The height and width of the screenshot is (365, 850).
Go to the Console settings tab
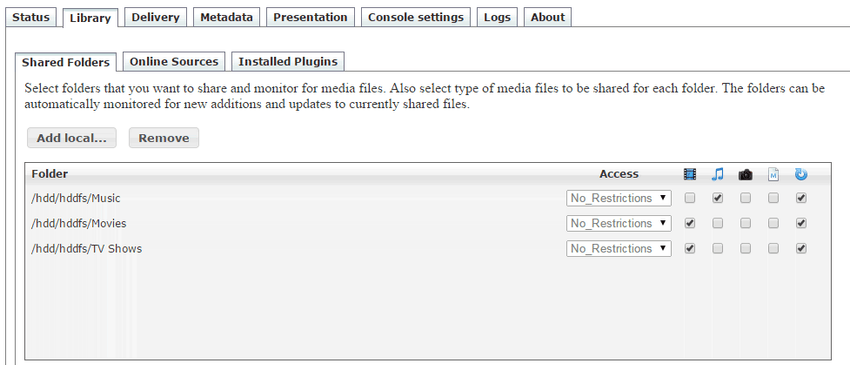416,17
